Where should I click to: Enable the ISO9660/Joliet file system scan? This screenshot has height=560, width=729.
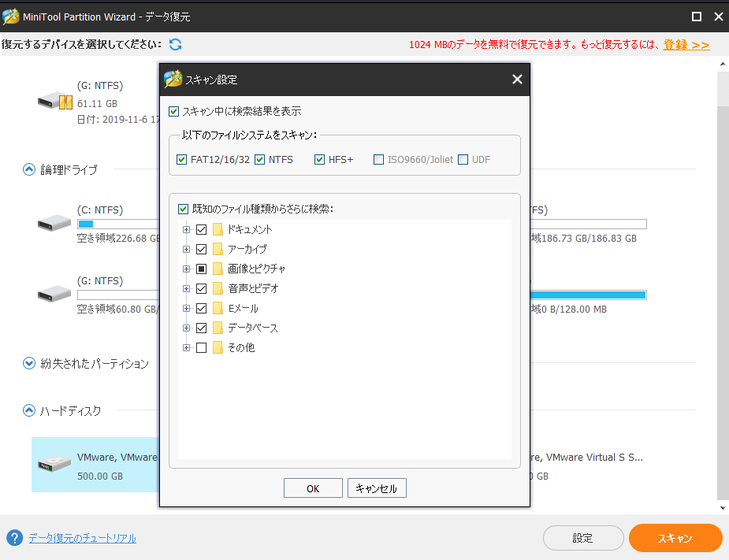tap(378, 159)
